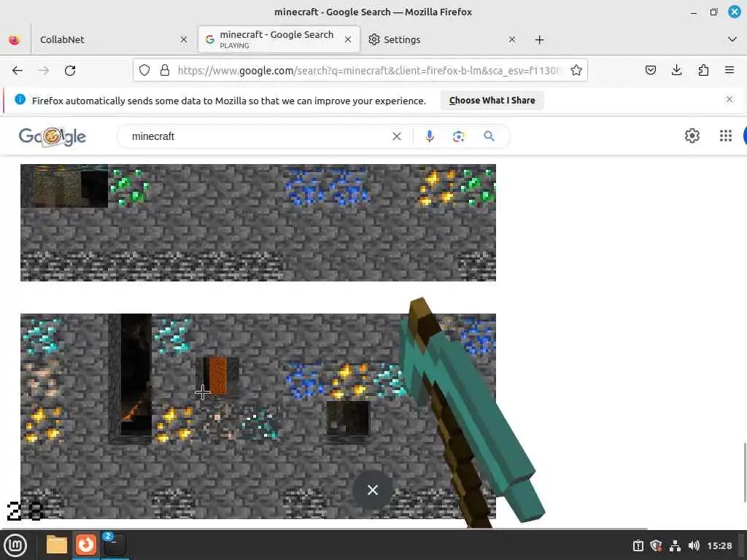
Task: Open the Firefox application menu
Action: pos(729,71)
